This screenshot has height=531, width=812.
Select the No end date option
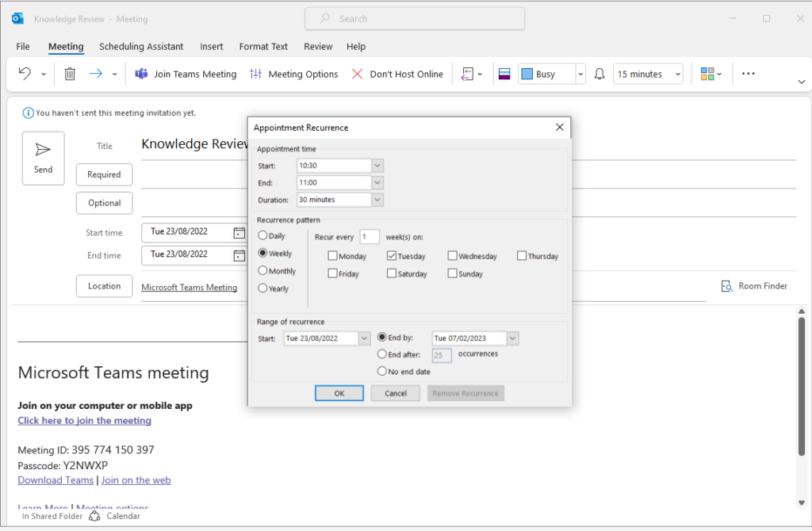coord(382,371)
